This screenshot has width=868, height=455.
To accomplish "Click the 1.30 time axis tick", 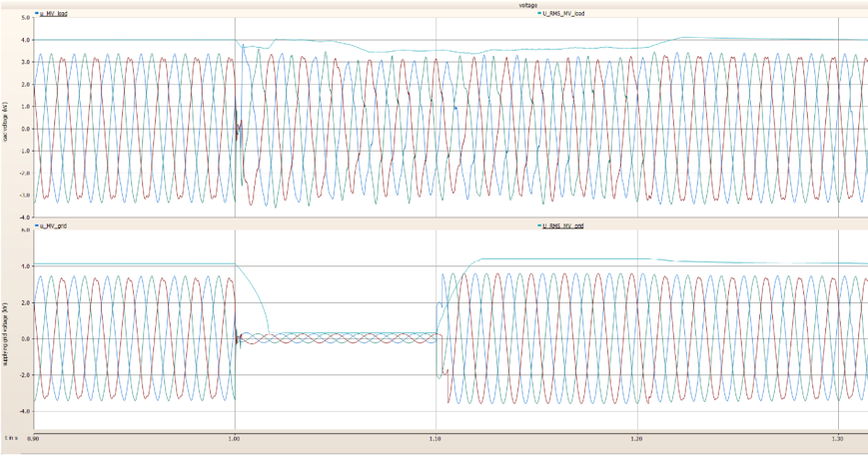I will click(x=837, y=438).
